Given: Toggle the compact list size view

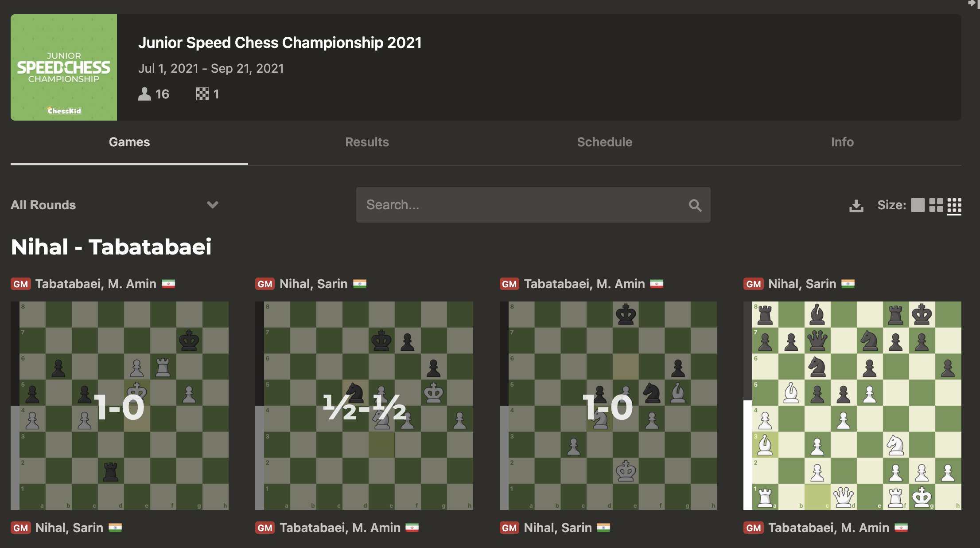Looking at the screenshot, I should (x=957, y=205).
